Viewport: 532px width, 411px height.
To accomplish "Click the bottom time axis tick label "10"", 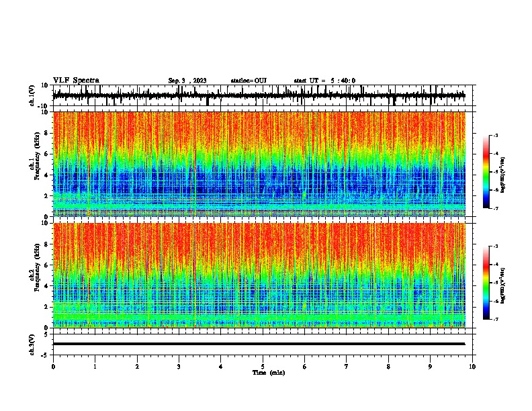I will click(x=472, y=367).
